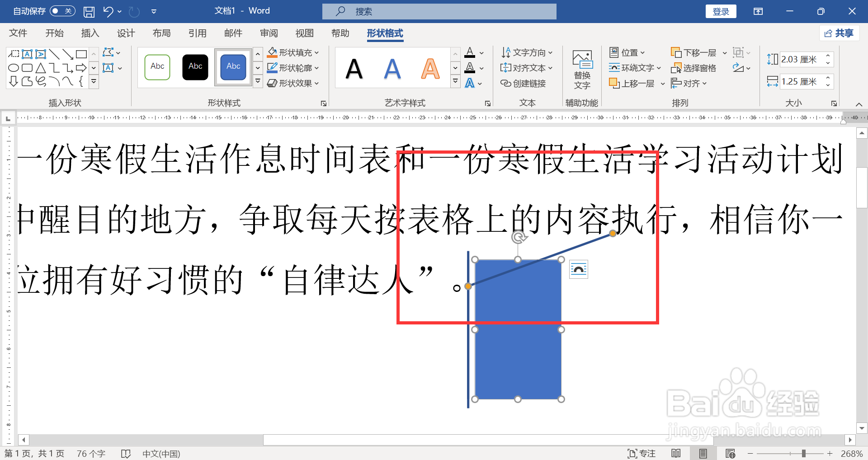Image resolution: width=868 pixels, height=460 pixels.
Task: Open 选择窗格 selection pane
Action: pyautogui.click(x=693, y=68)
